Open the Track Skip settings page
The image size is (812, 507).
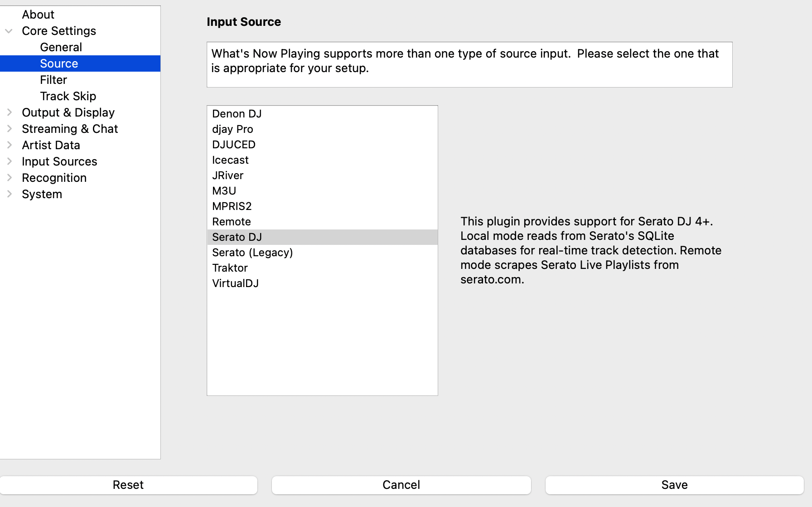coord(68,96)
